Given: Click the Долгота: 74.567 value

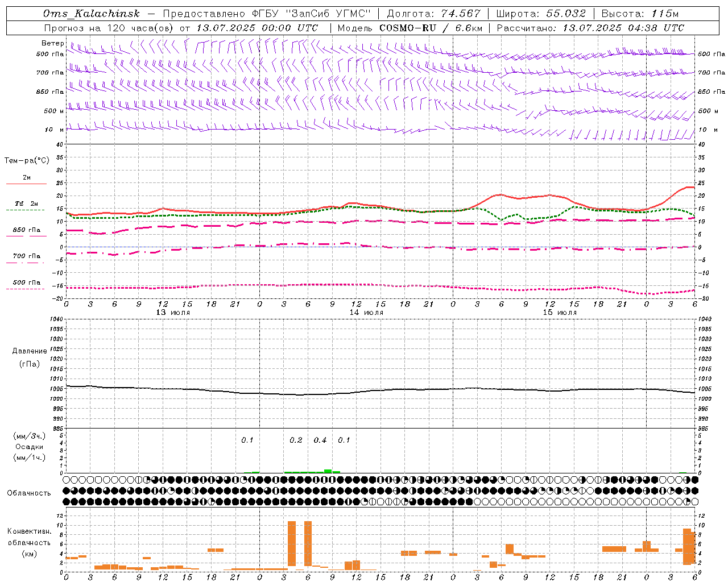Looking at the screenshot, I should coord(433,14).
